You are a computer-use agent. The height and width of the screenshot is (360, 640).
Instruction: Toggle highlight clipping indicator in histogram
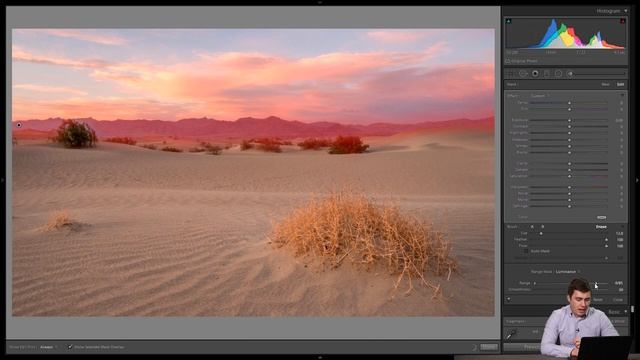623,21
